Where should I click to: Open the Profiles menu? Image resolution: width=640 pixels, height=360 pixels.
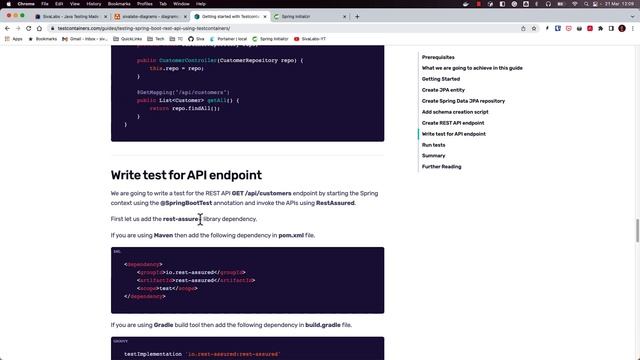point(144,4)
